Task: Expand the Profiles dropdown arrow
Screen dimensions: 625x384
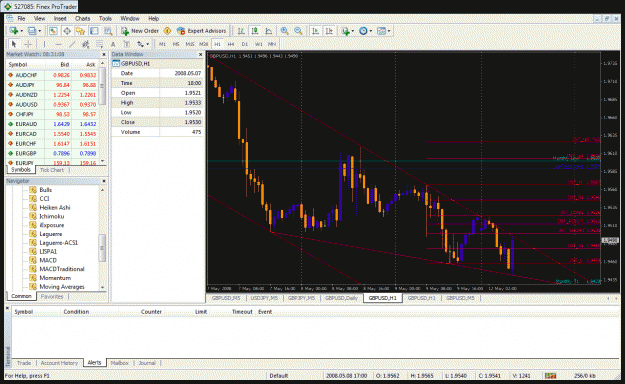Action: (x=39, y=31)
